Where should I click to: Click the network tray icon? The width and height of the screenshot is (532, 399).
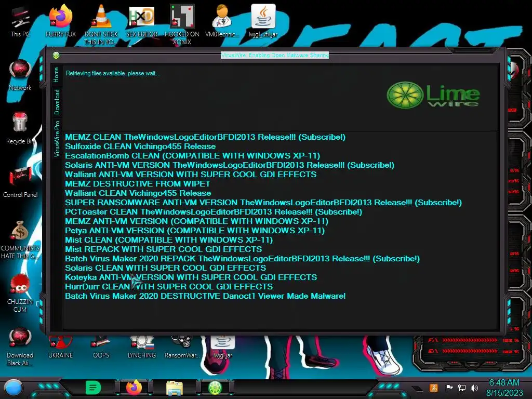(462, 388)
